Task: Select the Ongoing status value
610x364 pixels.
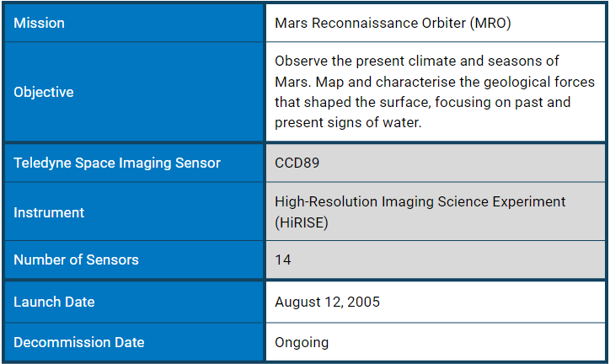Action: (302, 342)
